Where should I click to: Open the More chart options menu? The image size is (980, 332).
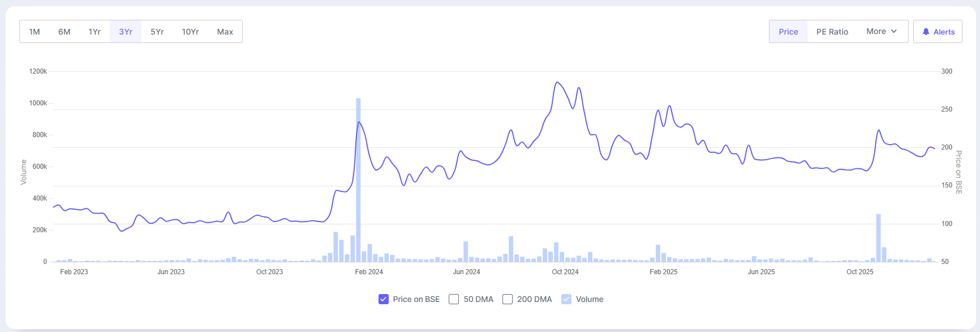click(876, 32)
